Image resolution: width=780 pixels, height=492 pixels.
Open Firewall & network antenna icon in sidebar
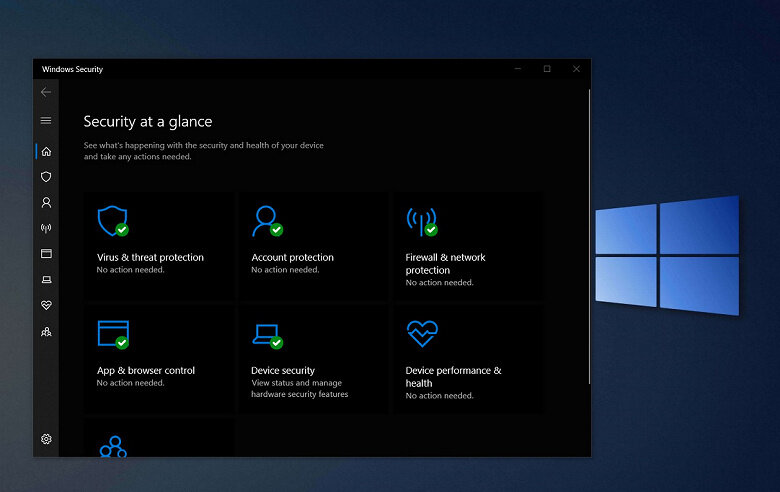tap(46, 228)
